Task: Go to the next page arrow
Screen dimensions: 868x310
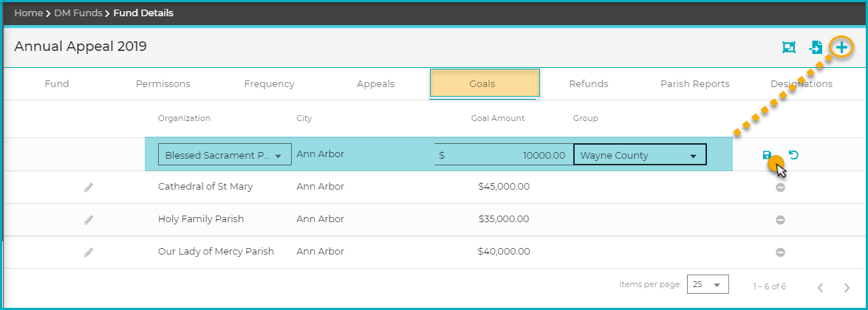Action: coord(847,287)
